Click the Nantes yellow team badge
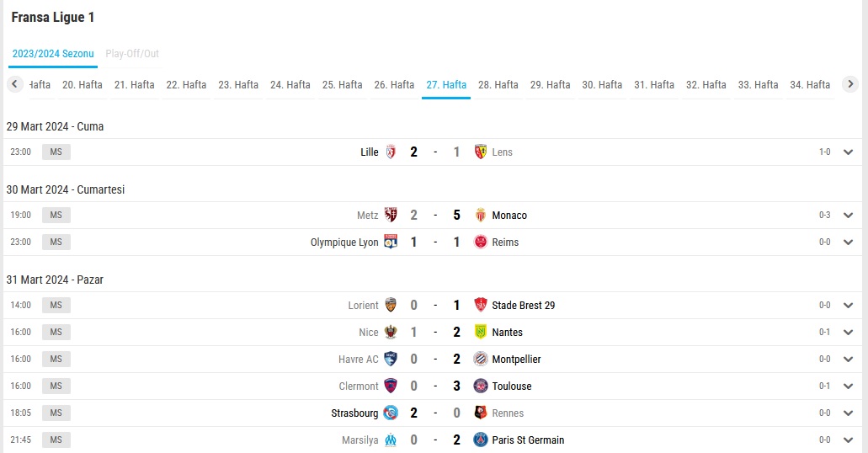The height and width of the screenshot is (453, 868). 481,333
